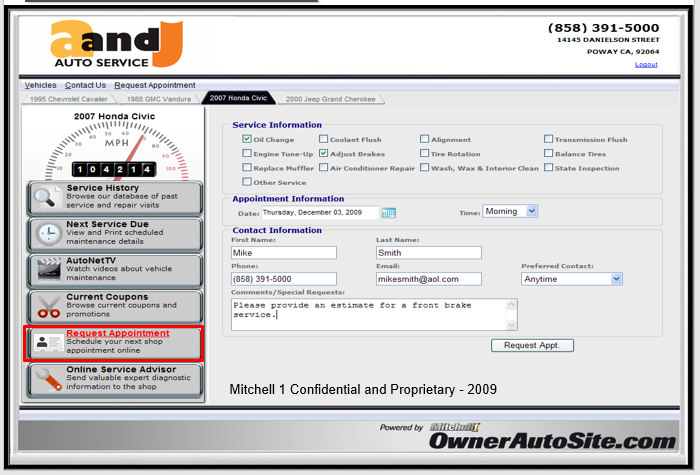Expand the Preferred Contact dropdown
The height and width of the screenshot is (475, 700).
pos(571,279)
